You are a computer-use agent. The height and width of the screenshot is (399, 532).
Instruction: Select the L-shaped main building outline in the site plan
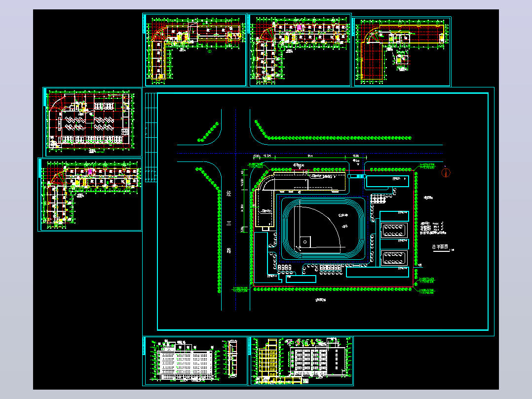click(300, 199)
